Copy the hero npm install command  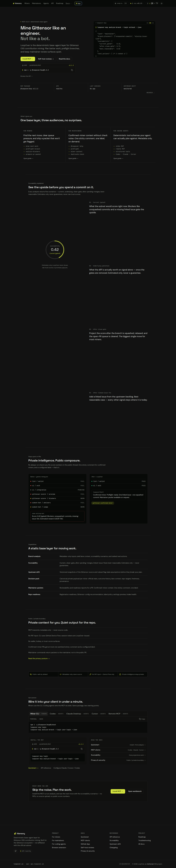pyautogui.click(x=72, y=70)
